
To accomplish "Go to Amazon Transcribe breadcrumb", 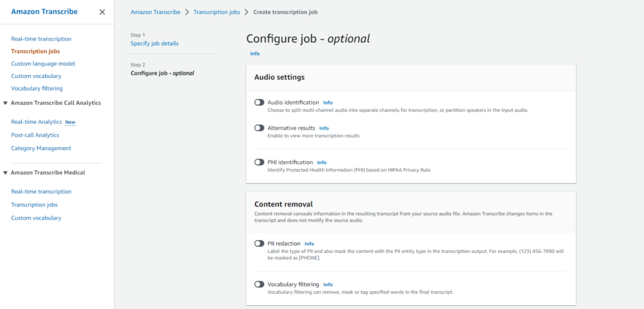I will click(x=155, y=12).
